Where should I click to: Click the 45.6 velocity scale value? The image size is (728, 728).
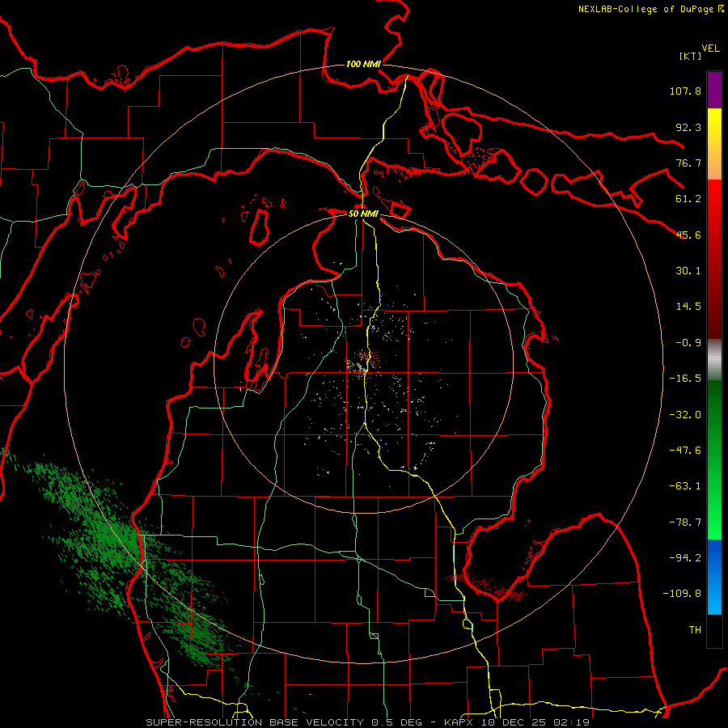688,235
